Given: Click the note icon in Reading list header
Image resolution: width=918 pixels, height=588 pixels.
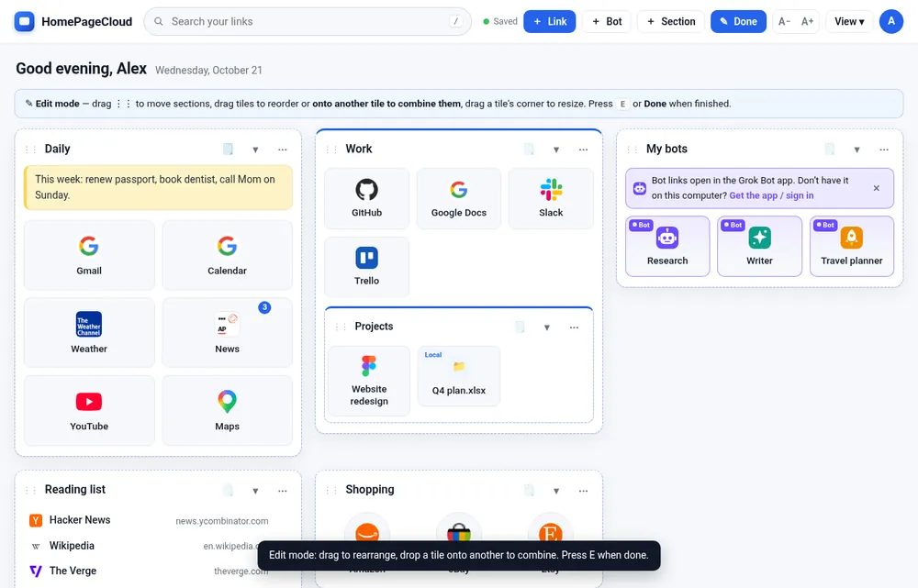Looking at the screenshot, I should 229,490.
